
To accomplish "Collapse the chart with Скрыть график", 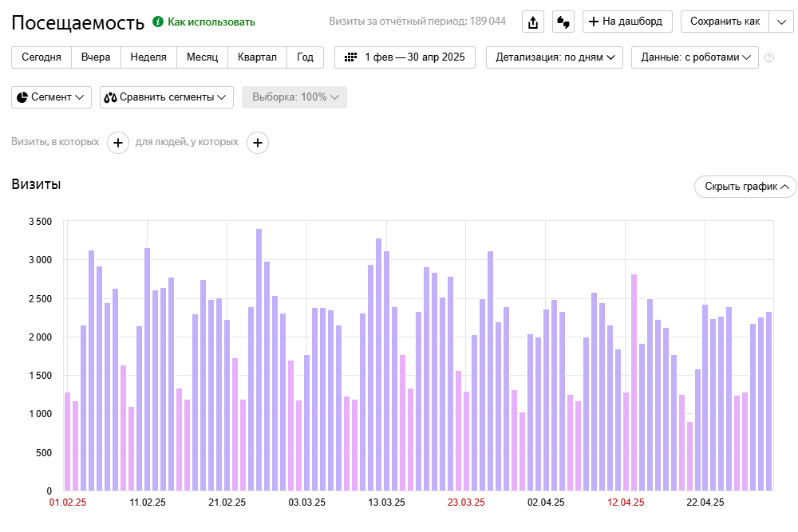I will point(745,187).
